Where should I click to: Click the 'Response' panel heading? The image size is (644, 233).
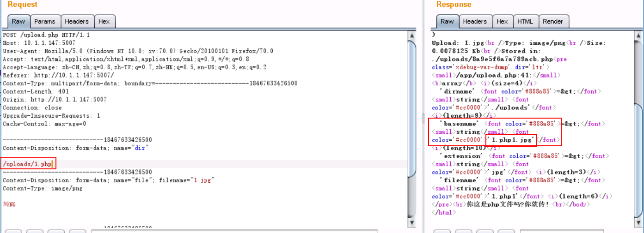point(454,5)
